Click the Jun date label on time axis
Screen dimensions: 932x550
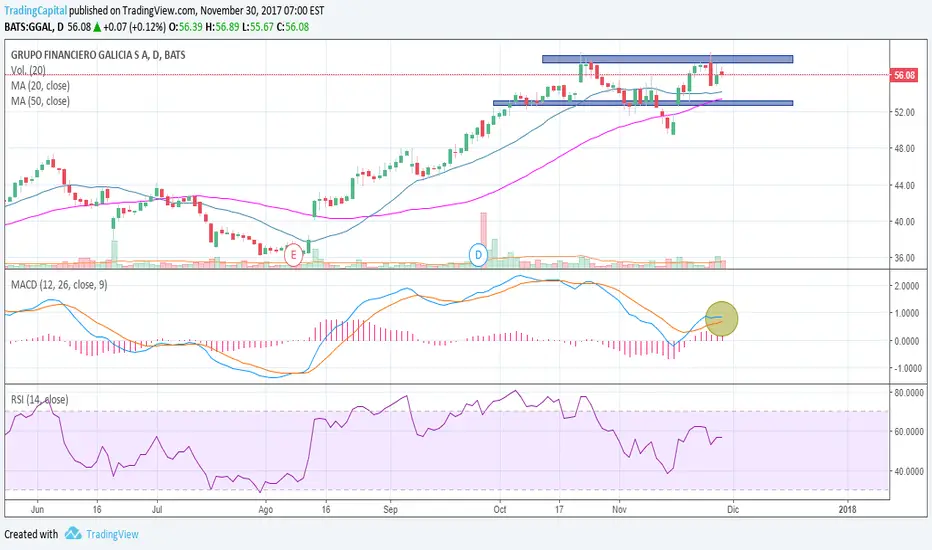pyautogui.click(x=37, y=510)
